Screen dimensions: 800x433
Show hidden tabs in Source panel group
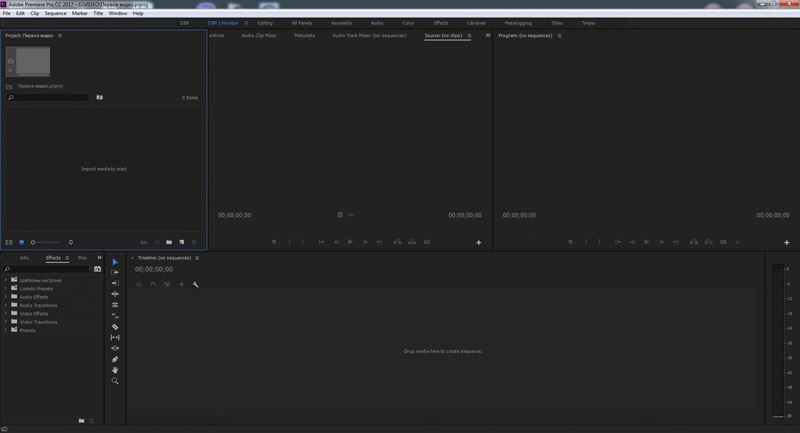[488, 35]
